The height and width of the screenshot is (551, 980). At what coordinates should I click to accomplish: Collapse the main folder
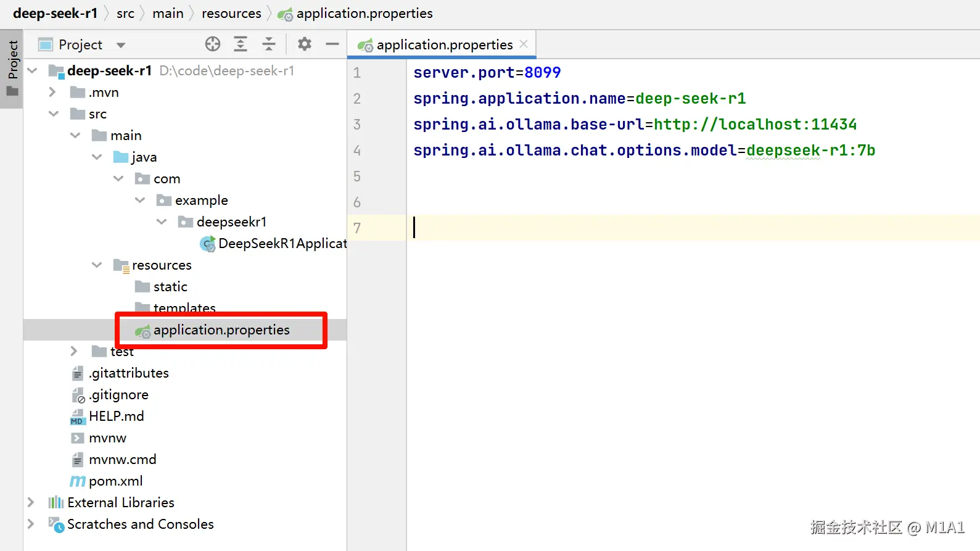tap(75, 136)
